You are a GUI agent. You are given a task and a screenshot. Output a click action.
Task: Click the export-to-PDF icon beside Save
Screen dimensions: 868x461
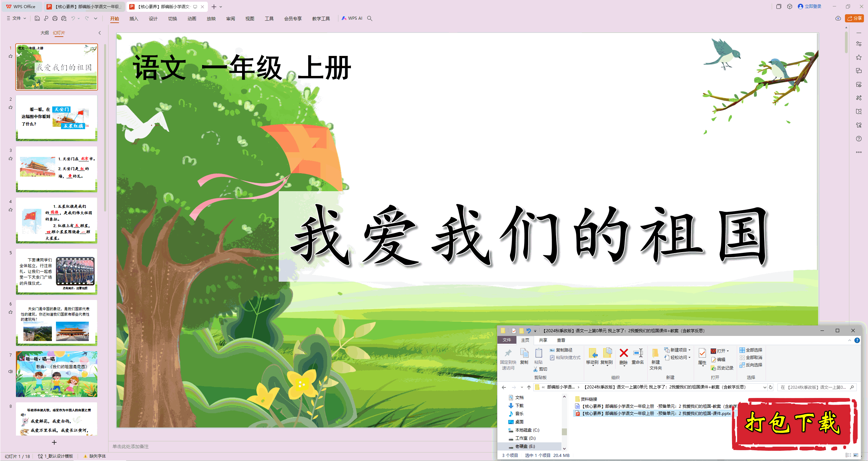[x=46, y=18]
